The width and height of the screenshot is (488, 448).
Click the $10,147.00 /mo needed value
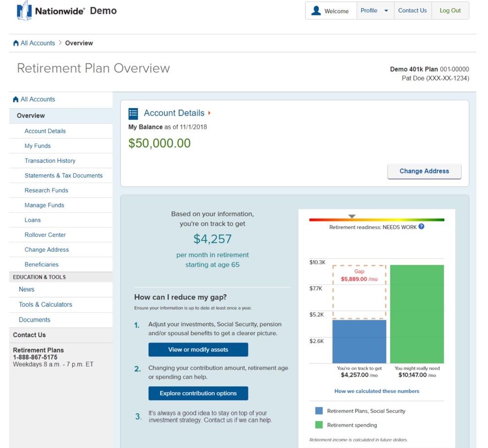tap(417, 375)
